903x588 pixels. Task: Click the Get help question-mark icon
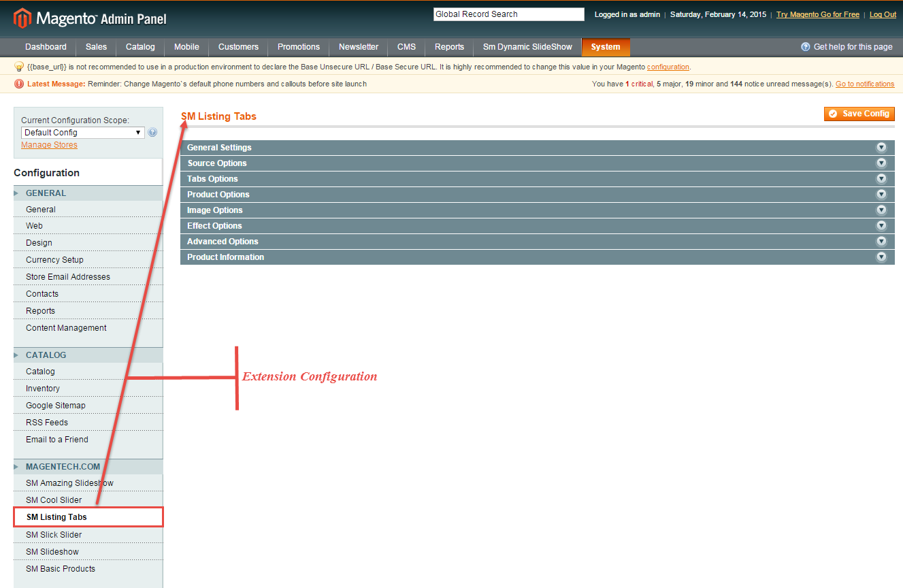(806, 47)
